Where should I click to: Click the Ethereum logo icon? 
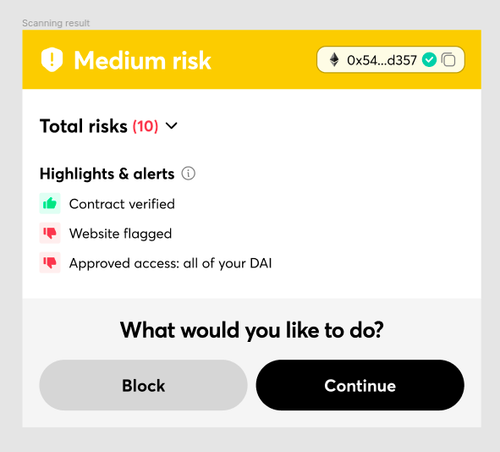point(334,60)
